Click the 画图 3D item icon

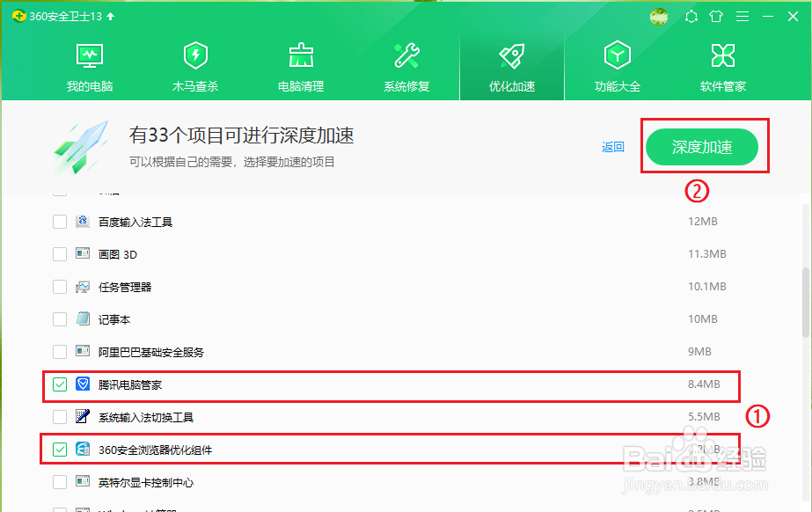[x=83, y=253]
